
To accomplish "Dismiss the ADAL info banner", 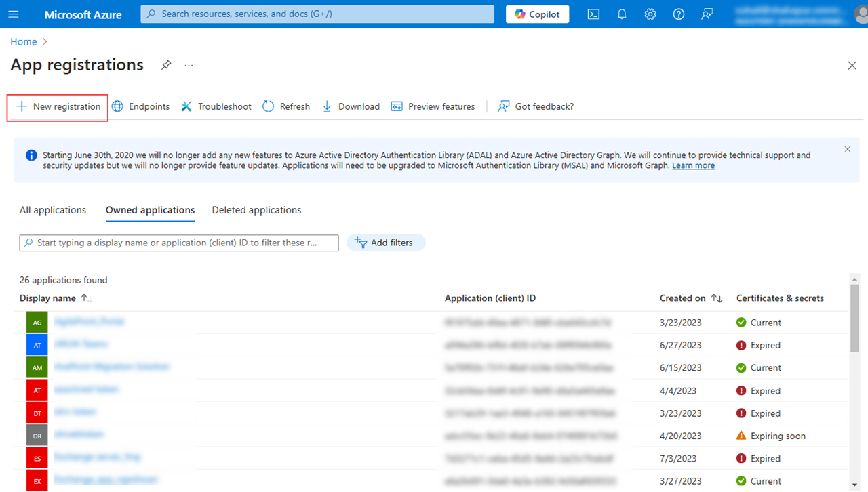I will pyautogui.click(x=847, y=149).
